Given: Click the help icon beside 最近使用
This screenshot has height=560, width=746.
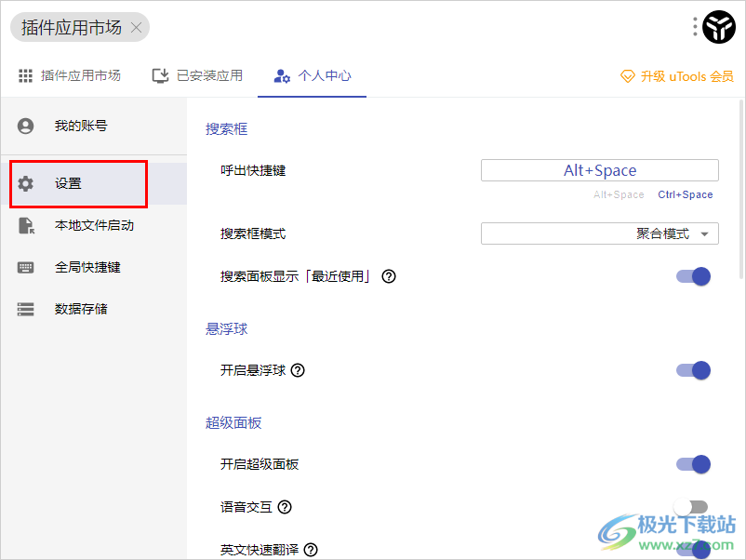Looking at the screenshot, I should (389, 276).
